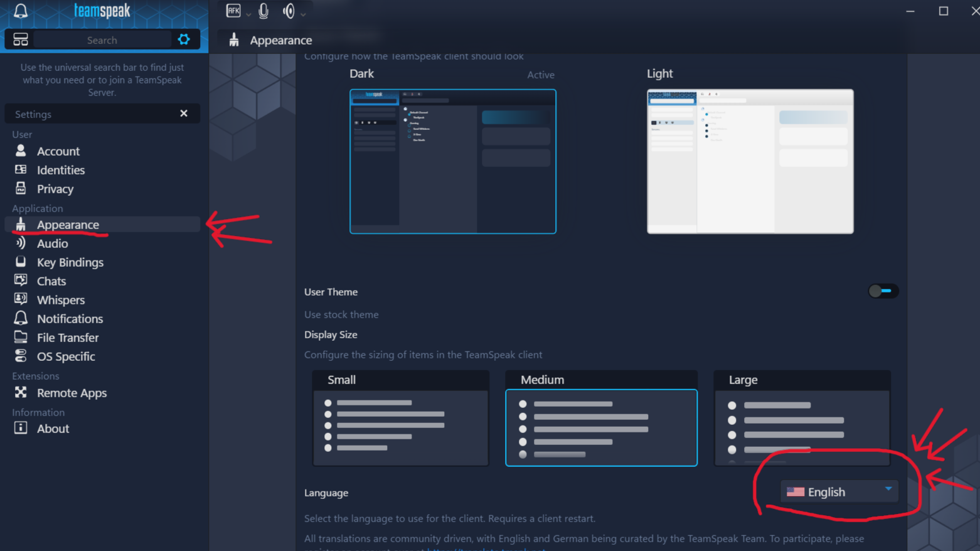Open the notifications bell icon
Screen dimensions: 980x551
coord(21,11)
